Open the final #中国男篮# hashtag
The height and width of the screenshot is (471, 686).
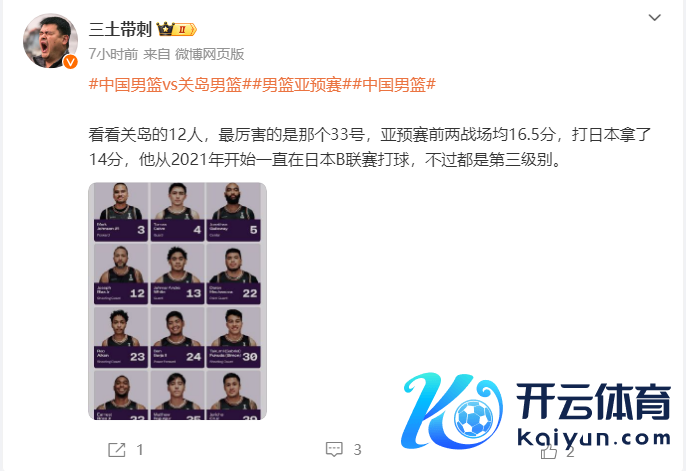pos(394,84)
